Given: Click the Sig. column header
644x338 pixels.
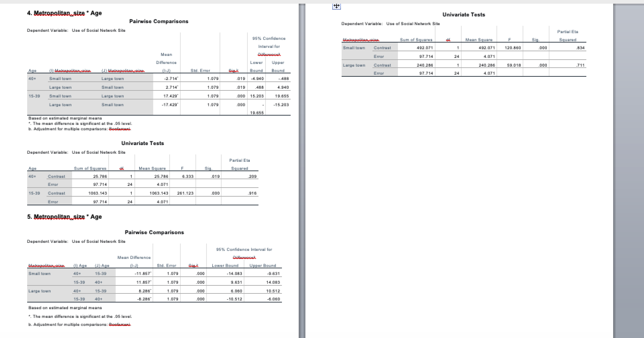Looking at the screenshot, I should (233, 70).
